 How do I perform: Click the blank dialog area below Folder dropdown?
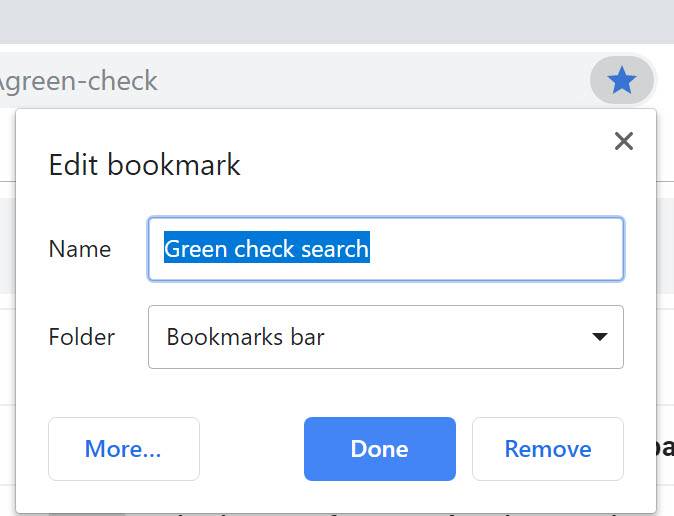[x=335, y=392]
